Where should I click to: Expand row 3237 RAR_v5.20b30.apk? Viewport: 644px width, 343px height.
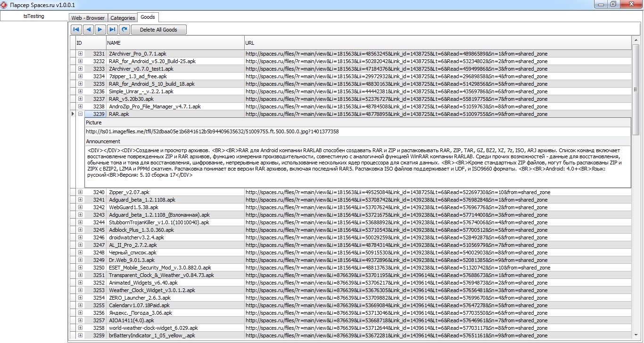[80, 99]
